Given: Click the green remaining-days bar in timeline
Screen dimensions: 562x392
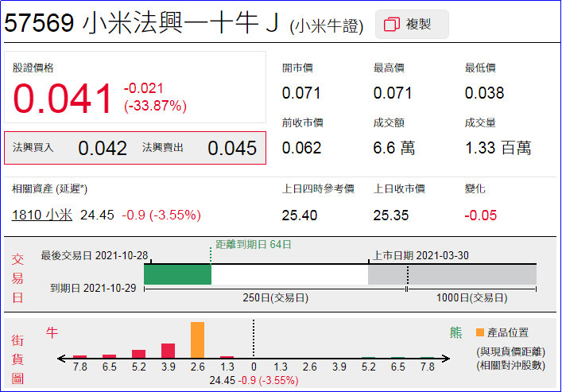Looking at the screenshot, I should (x=177, y=275).
